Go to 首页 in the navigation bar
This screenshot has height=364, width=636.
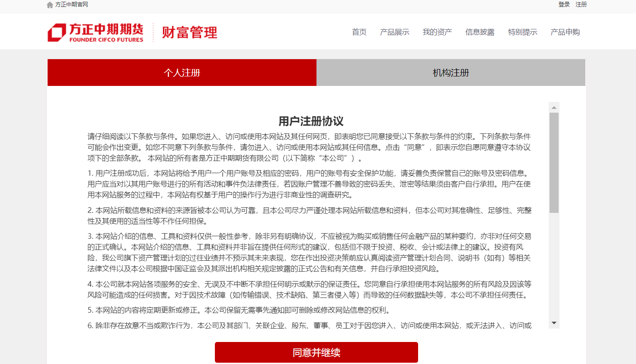tap(359, 32)
